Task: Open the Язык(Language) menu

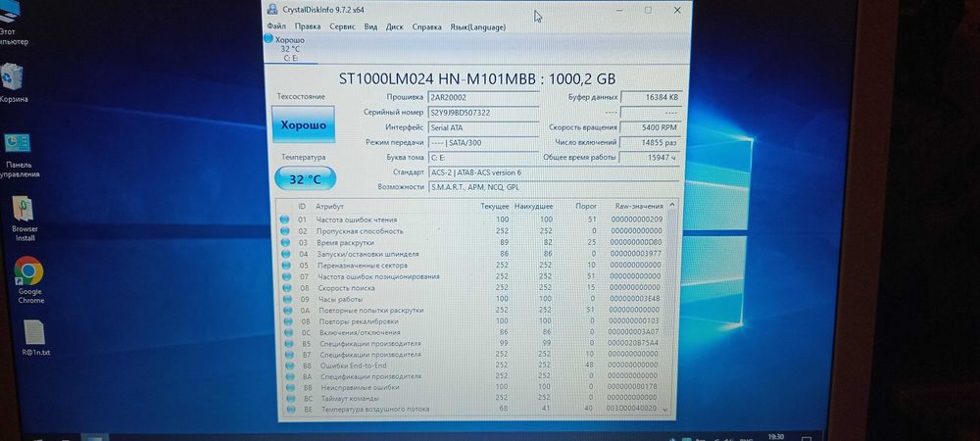Action: pos(478,26)
